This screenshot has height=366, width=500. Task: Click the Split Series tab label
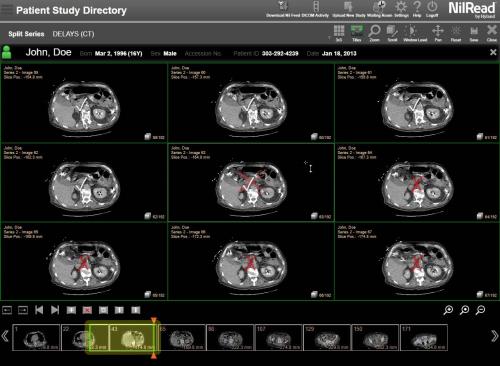[x=26, y=34]
